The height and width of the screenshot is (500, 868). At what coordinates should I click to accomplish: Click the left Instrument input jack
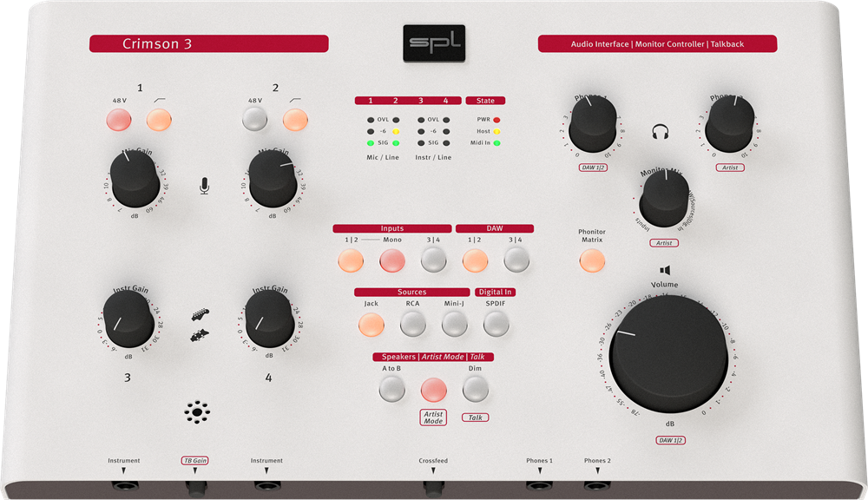click(x=125, y=486)
